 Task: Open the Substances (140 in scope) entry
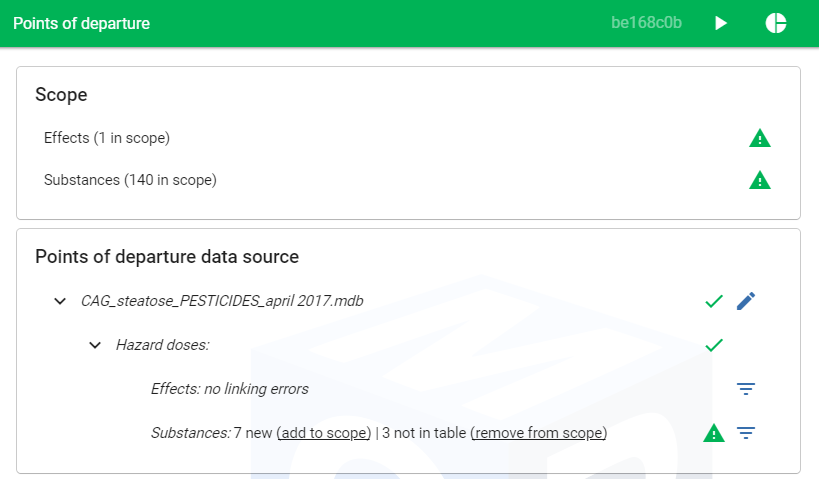click(130, 181)
